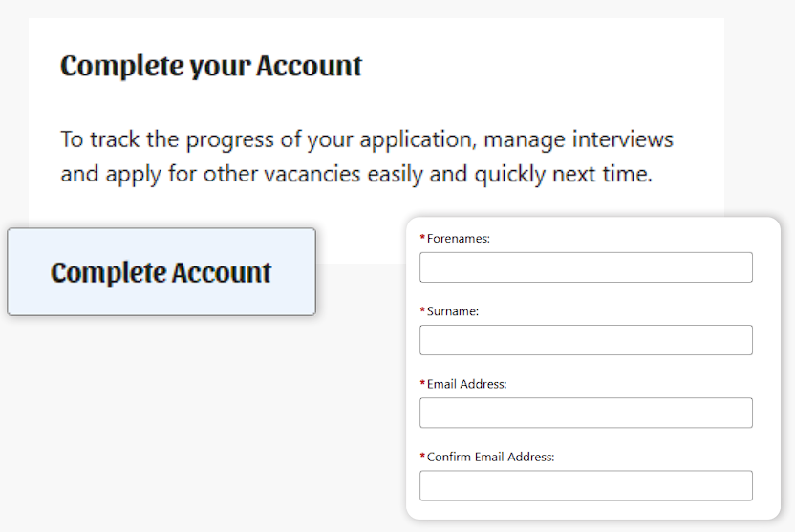This screenshot has height=532, width=795.
Task: Click the Confirm Email Address label
Action: click(x=490, y=457)
